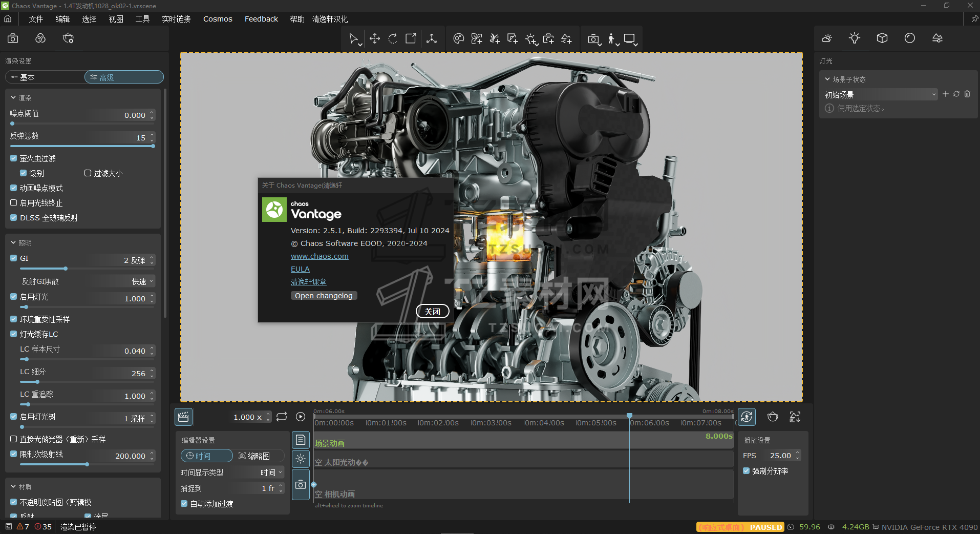Adjust the 限制次级射线 slider

click(87, 464)
